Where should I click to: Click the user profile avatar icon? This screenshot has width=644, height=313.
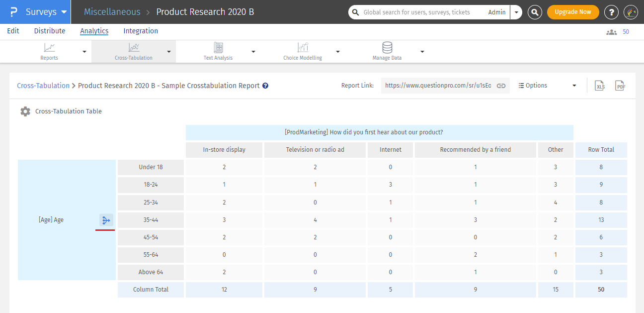[630, 12]
